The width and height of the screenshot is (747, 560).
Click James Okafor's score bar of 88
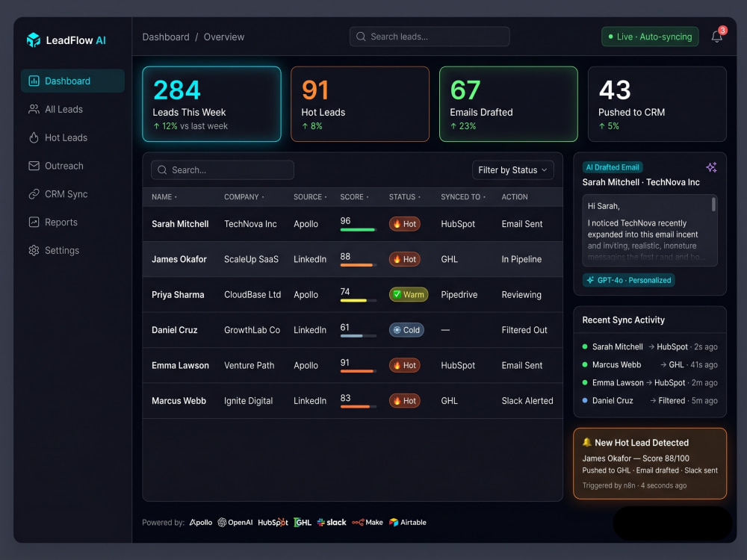click(359, 265)
